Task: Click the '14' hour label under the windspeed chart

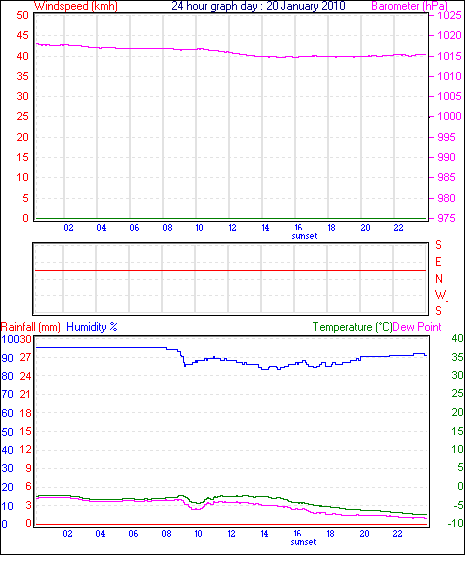Action: [x=265, y=228]
